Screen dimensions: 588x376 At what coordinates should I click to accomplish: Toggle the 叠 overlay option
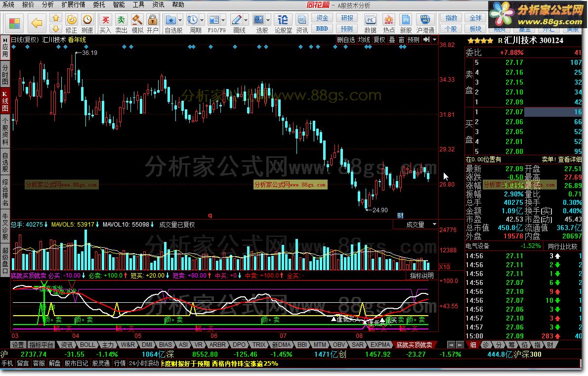coord(392,40)
